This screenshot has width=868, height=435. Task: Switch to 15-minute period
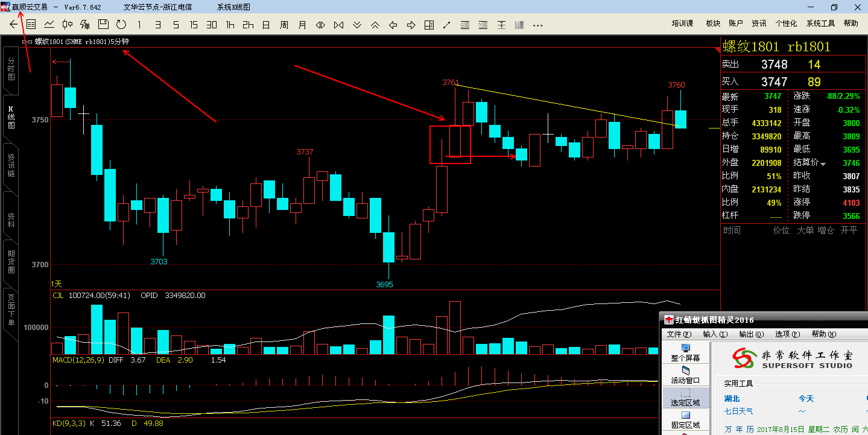click(x=194, y=25)
